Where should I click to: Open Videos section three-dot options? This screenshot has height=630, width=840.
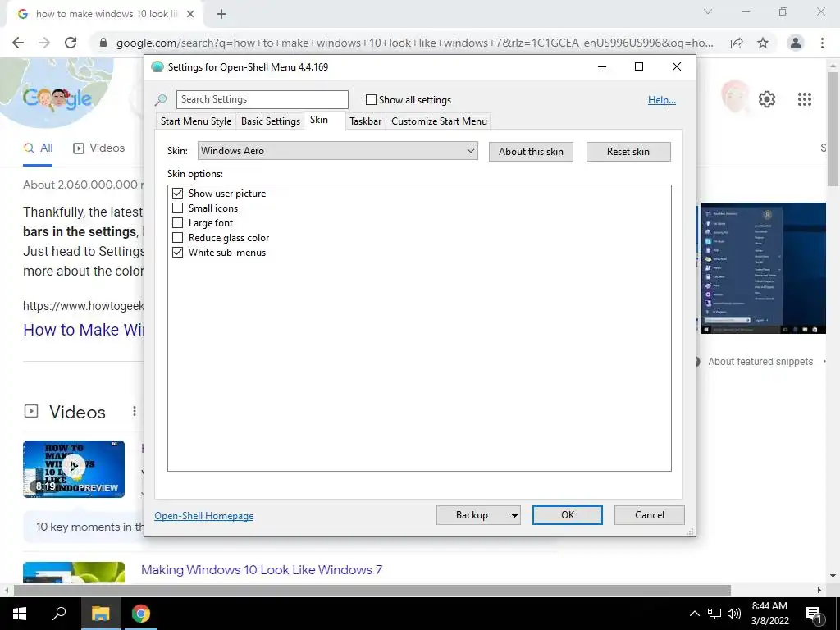[x=134, y=412]
